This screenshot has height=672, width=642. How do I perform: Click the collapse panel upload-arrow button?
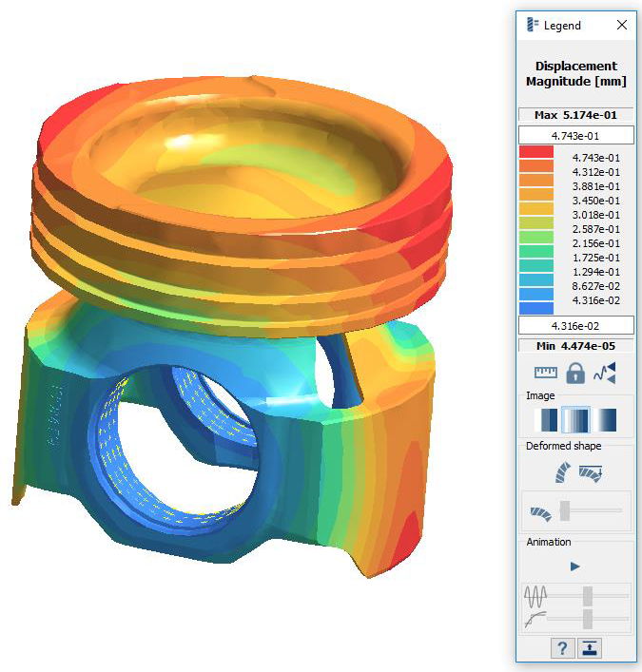click(592, 648)
